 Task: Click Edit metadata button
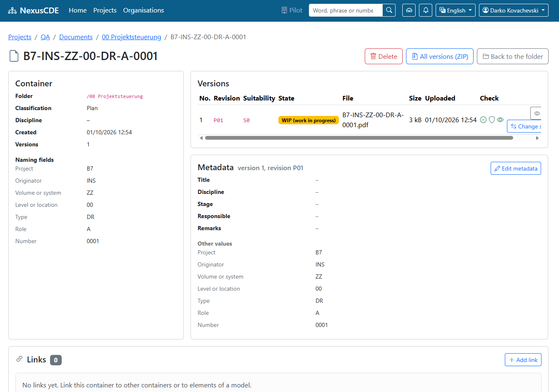(516, 168)
